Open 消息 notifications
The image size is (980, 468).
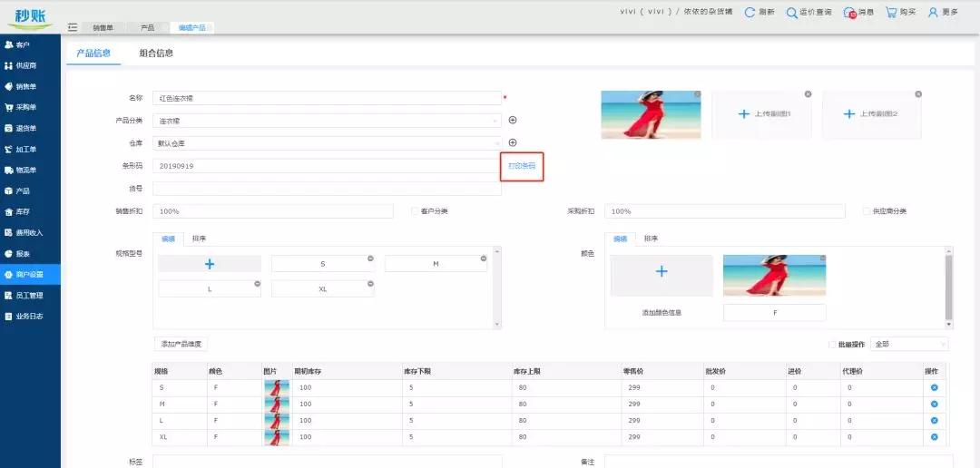click(858, 13)
